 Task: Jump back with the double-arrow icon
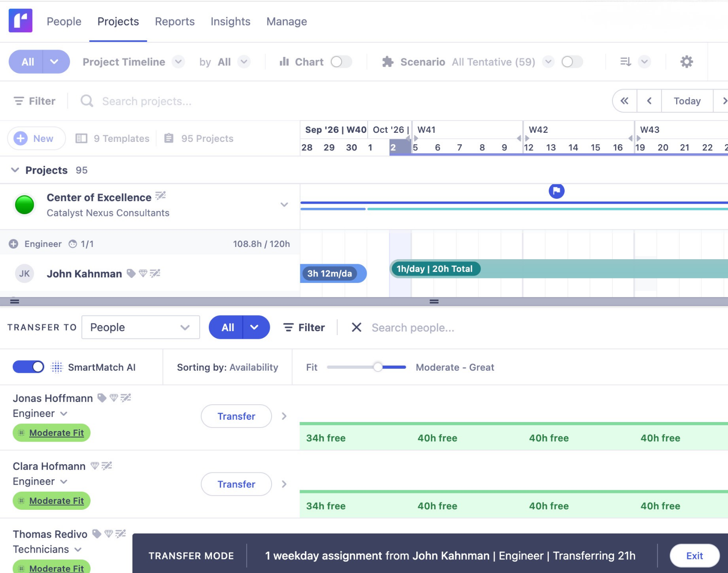pos(625,101)
